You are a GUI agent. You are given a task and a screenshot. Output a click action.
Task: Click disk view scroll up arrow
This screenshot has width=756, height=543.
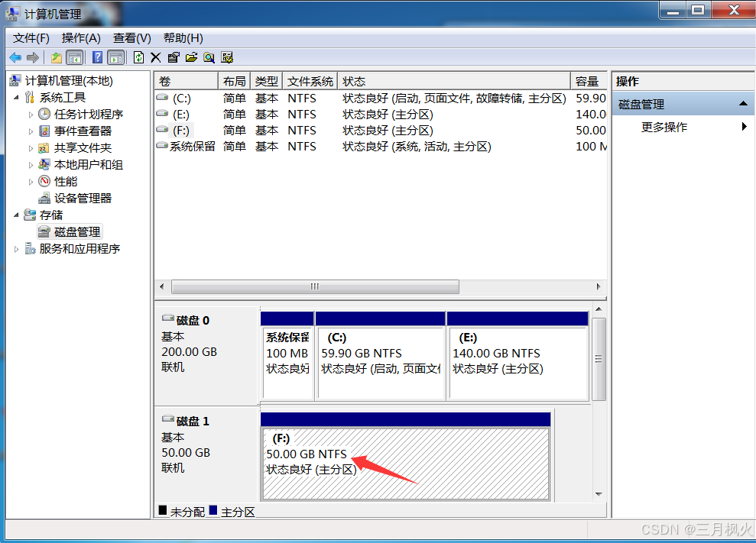(x=599, y=309)
